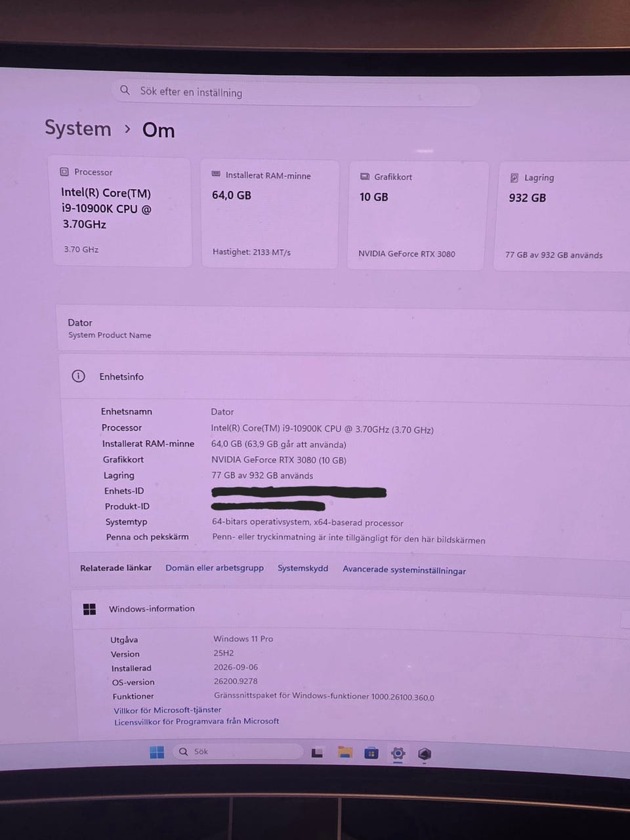Screen dimensions: 630x840
Task: Go back to System breadcrumb
Action: click(78, 128)
